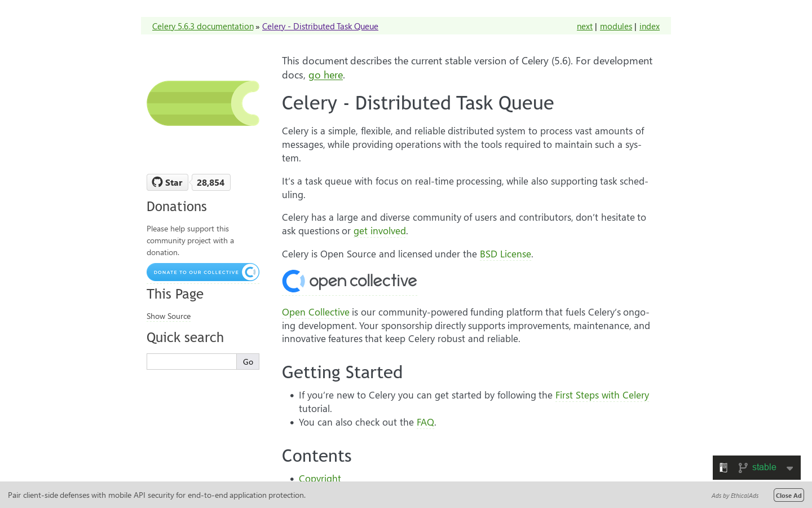This screenshot has width=812, height=508.
Task: Click the Contents heading
Action: 317,456
